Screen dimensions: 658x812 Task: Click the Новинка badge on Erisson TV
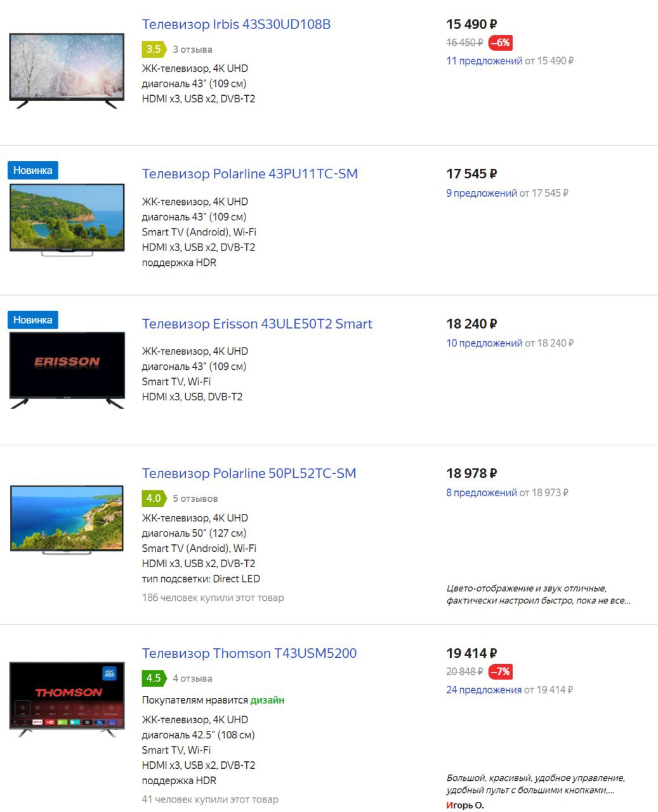pos(33,320)
